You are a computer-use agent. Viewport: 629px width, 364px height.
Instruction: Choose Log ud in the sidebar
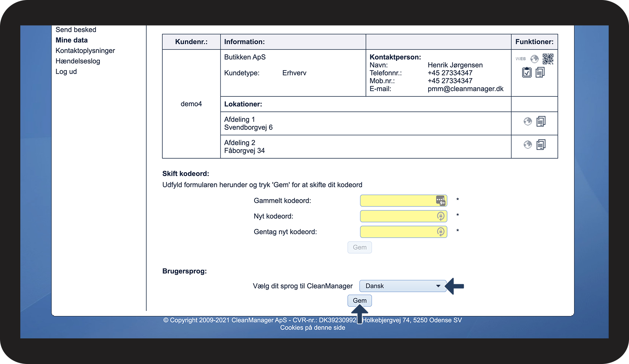(66, 72)
